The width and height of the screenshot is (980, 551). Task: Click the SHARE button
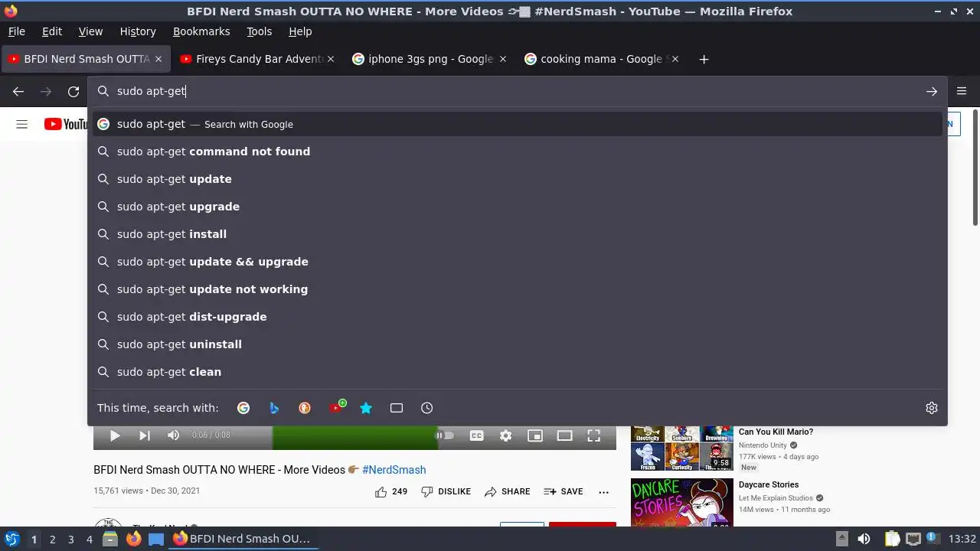click(x=507, y=492)
